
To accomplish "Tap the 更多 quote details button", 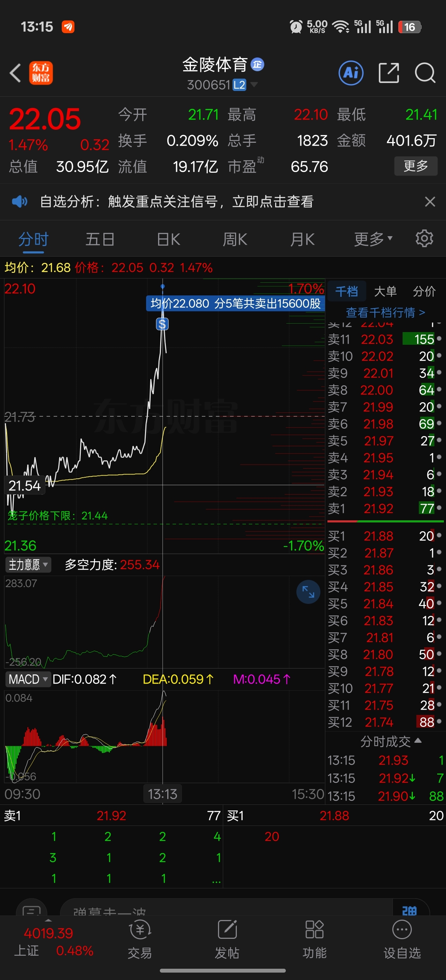I will [x=416, y=166].
